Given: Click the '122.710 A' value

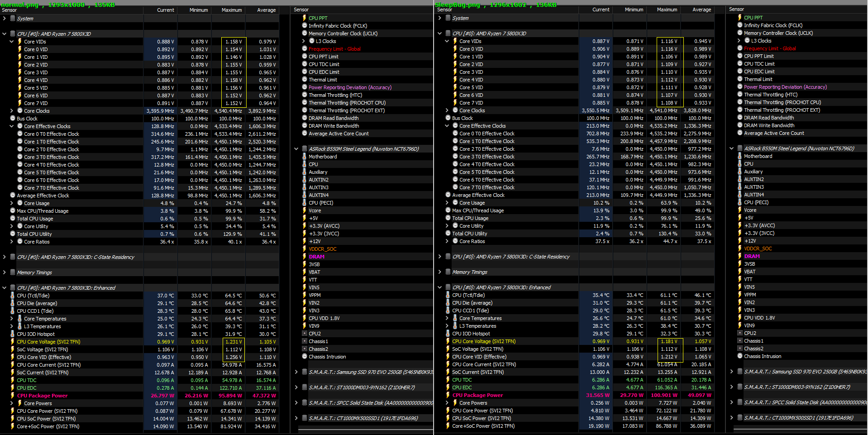Looking at the screenshot, I should [x=231, y=388].
